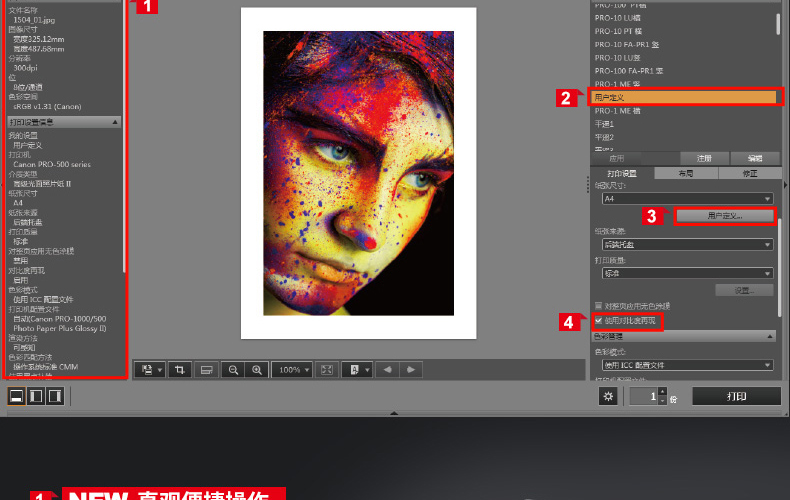Image resolution: width=790 pixels, height=500 pixels.
Task: Switch to 打印设置 tab
Action: (622, 173)
